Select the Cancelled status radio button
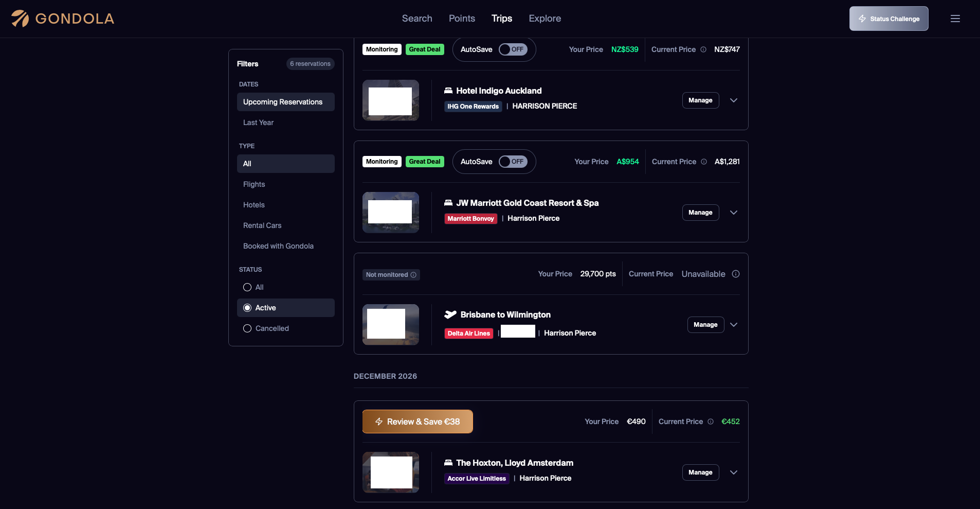The width and height of the screenshot is (980, 509). (x=247, y=328)
